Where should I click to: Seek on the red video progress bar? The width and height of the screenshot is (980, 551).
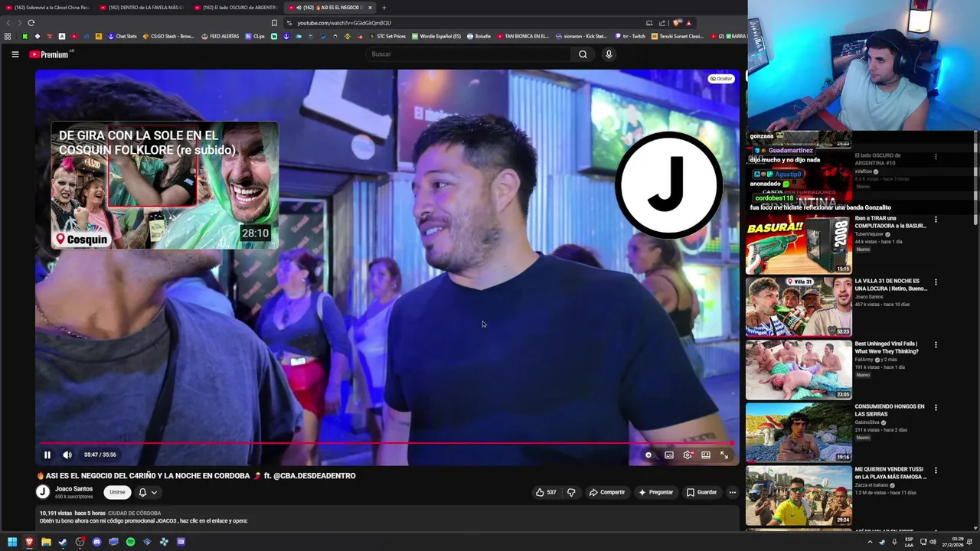pos(387,443)
